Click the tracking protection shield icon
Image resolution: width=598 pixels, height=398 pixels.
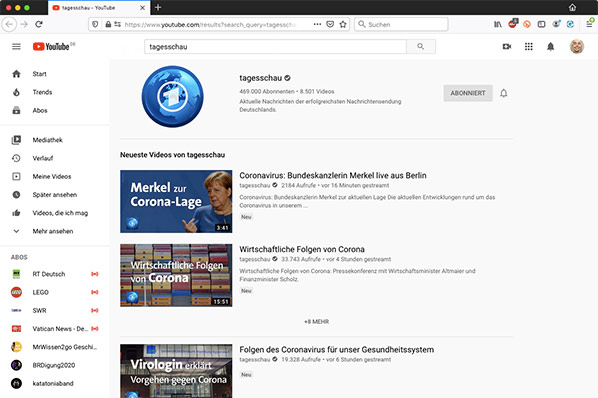tap(95, 24)
